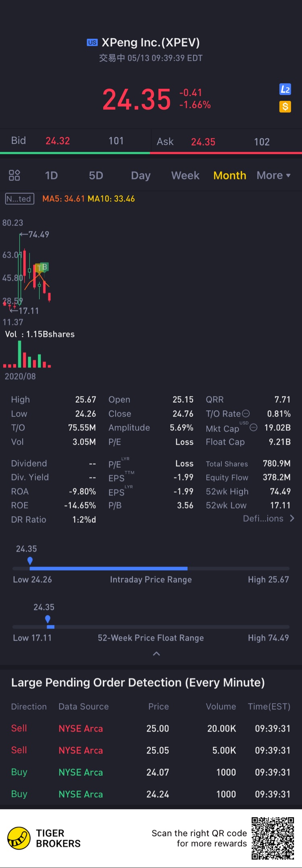Toggle the N...ted price adjustment box
The height and width of the screenshot is (868, 302).
coord(19,199)
